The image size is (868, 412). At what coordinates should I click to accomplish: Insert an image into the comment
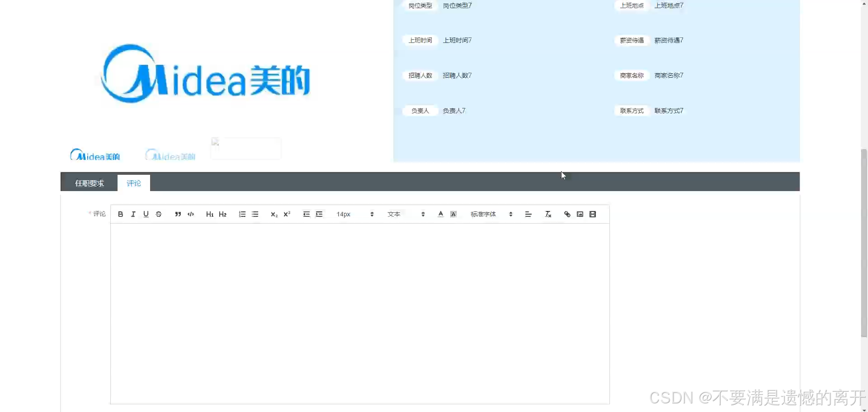tap(580, 214)
